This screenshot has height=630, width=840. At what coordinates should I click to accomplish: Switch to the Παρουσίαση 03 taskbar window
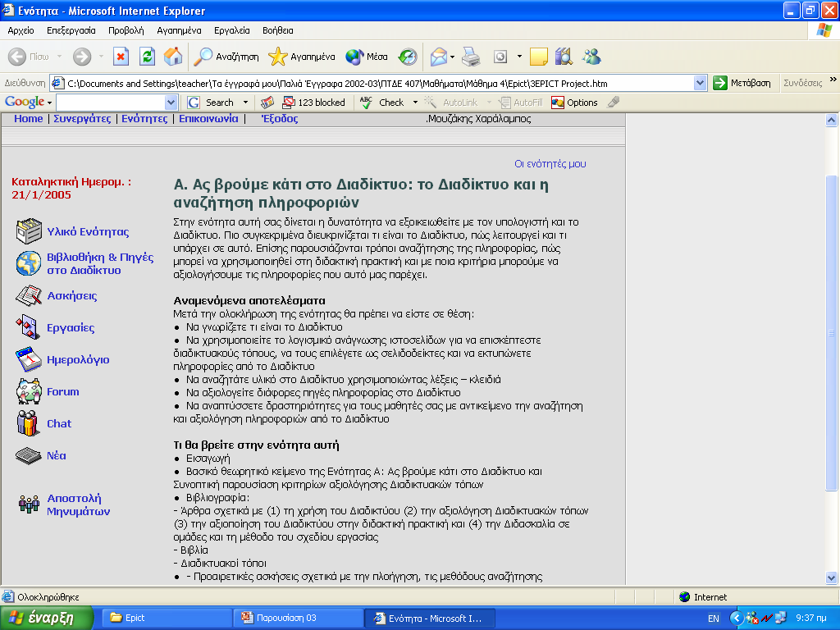[299, 618]
